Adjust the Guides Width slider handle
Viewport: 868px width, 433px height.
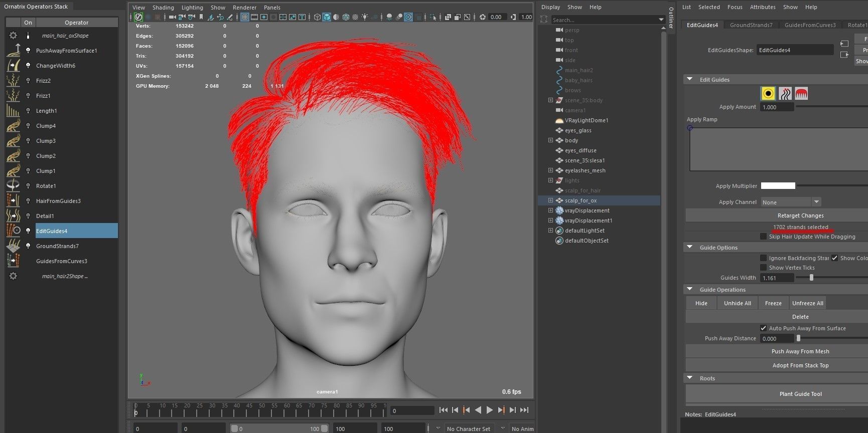[811, 278]
